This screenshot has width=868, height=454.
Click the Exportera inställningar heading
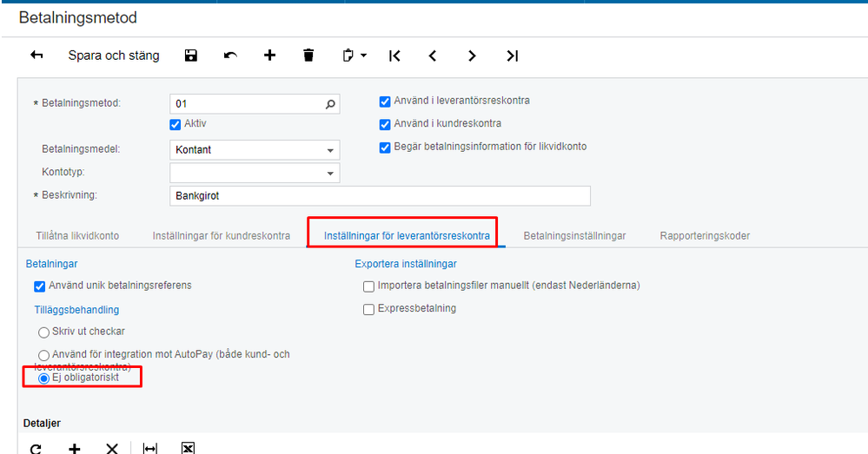click(406, 264)
